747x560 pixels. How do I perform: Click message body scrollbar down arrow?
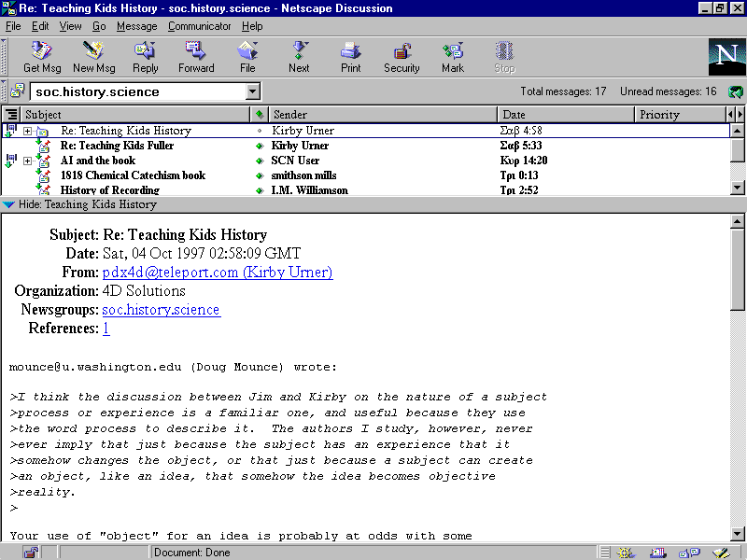pyautogui.click(x=737, y=534)
